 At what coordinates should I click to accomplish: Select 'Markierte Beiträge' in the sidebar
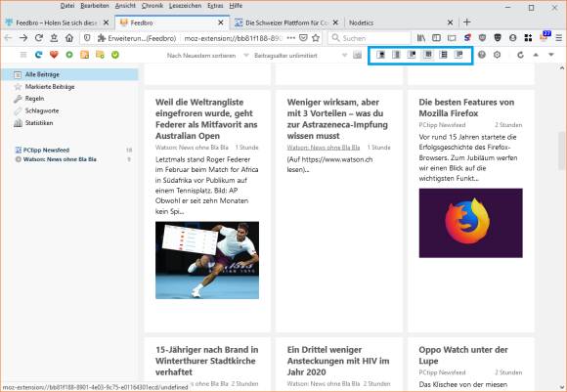click(50, 87)
